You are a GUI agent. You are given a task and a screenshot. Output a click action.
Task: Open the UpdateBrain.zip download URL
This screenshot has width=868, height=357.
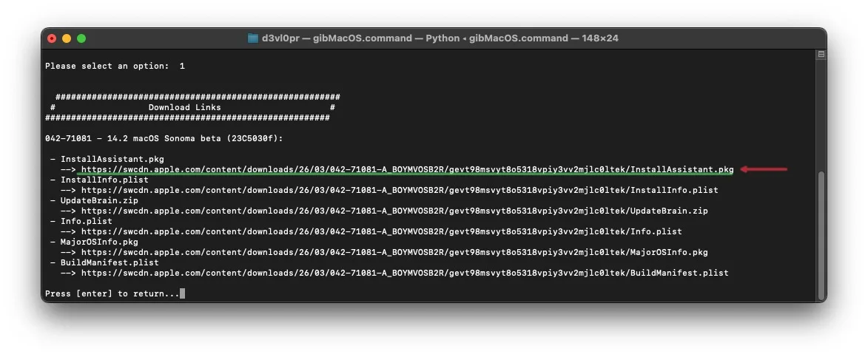(394, 211)
